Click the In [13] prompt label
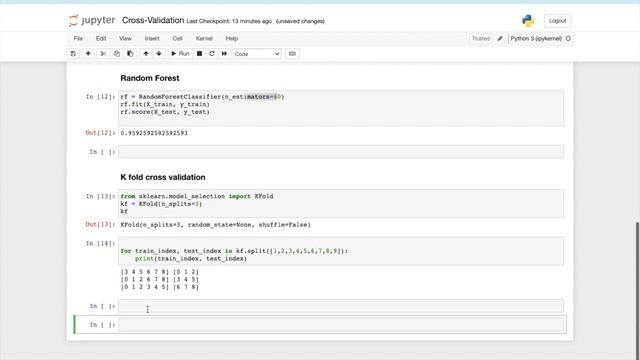640x360 pixels. 100,196
